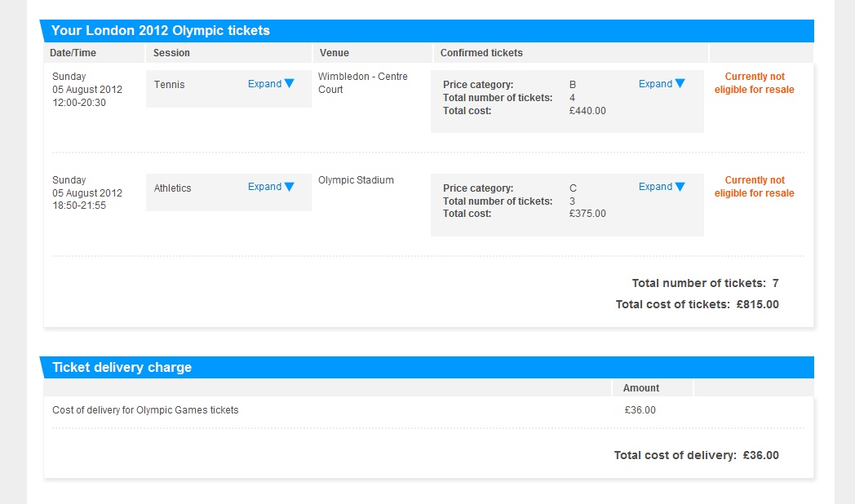
Task: Click the blue triangle beside Athletics session Expand
Action: point(289,187)
